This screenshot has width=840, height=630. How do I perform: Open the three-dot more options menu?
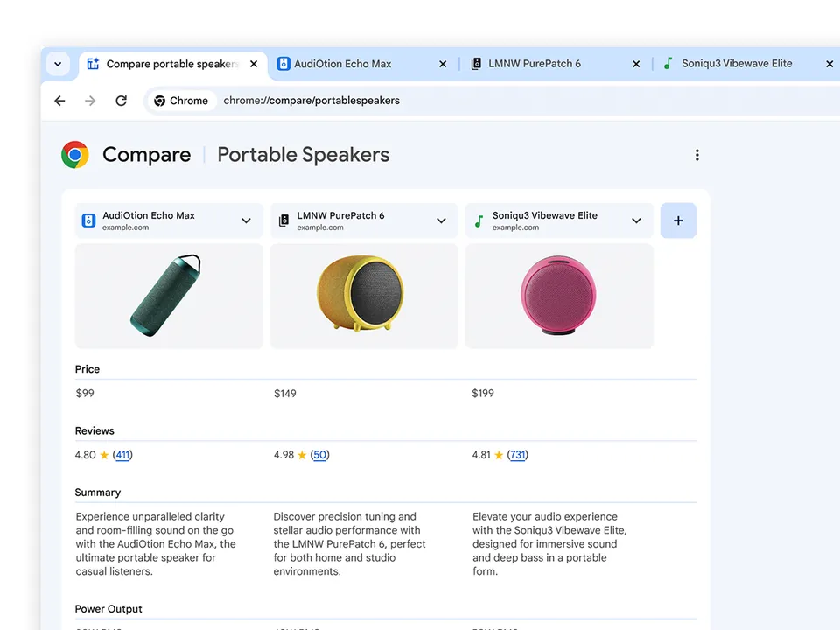696,155
